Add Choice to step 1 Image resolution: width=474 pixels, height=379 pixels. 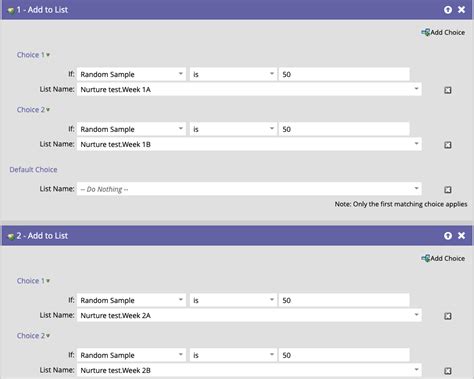pos(443,32)
